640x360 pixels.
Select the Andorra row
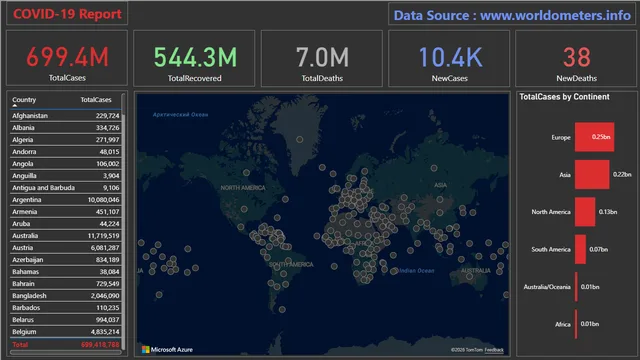coord(66,151)
